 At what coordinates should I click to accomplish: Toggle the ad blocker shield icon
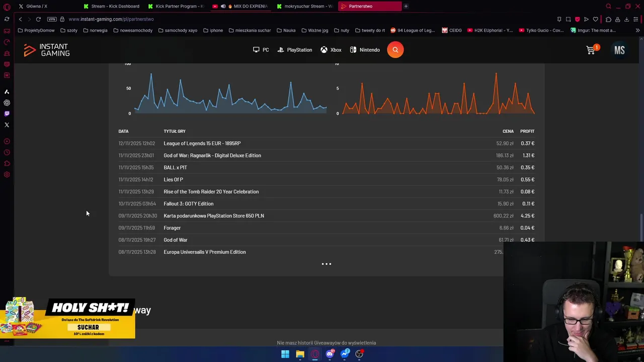[x=577, y=19]
